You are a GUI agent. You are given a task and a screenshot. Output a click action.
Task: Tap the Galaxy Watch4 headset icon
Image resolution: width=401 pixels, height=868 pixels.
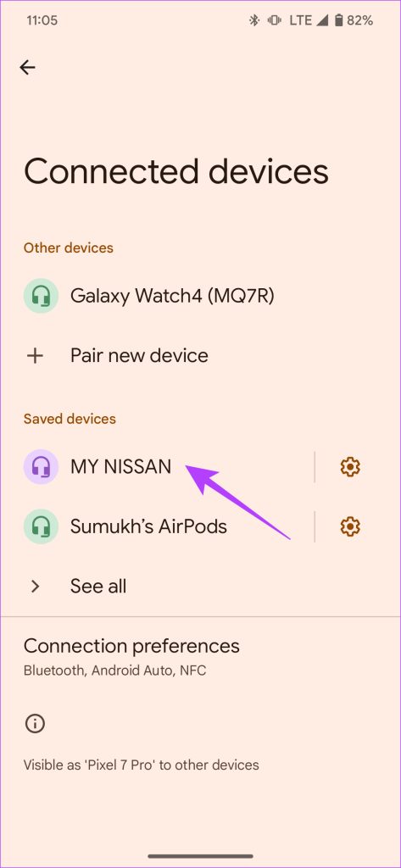[x=41, y=296]
